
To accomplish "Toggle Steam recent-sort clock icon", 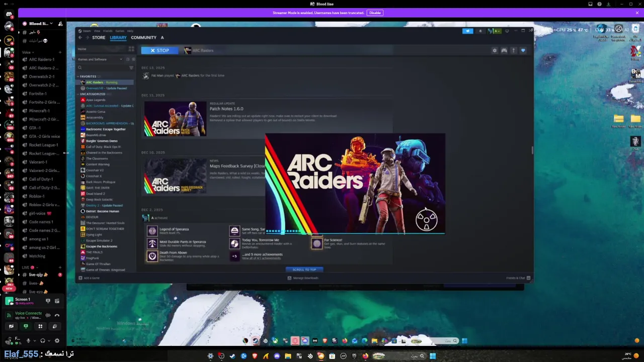I will tap(128, 59).
